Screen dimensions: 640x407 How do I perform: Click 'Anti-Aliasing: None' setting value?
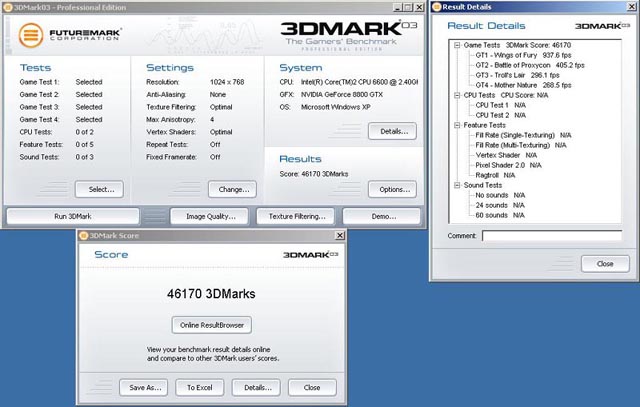[x=218, y=95]
